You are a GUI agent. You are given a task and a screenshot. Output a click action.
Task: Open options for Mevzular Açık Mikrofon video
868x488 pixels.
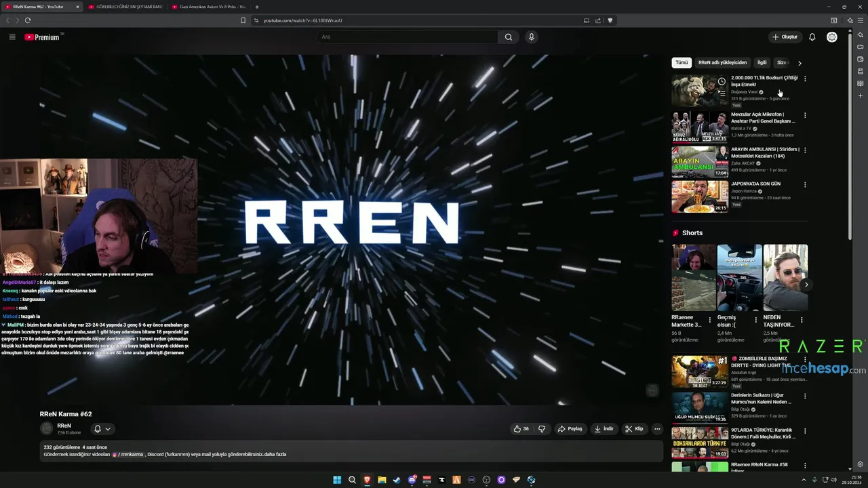coord(805,115)
